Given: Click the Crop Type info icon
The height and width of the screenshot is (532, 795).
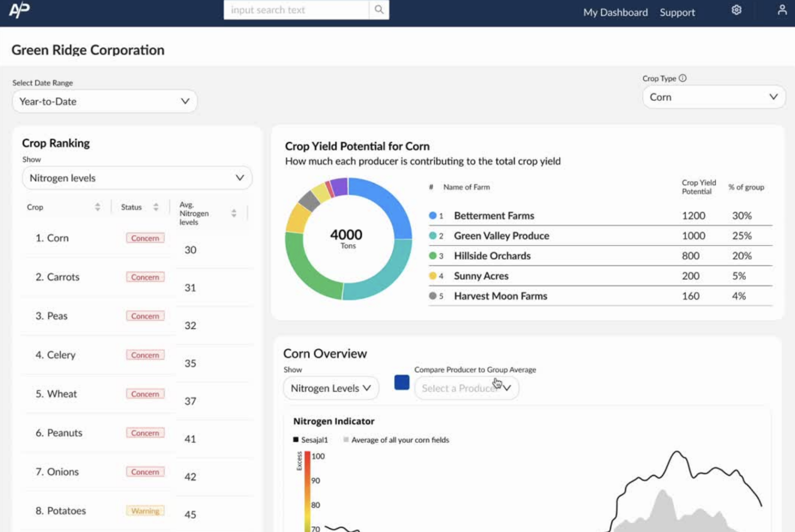Looking at the screenshot, I should [683, 78].
